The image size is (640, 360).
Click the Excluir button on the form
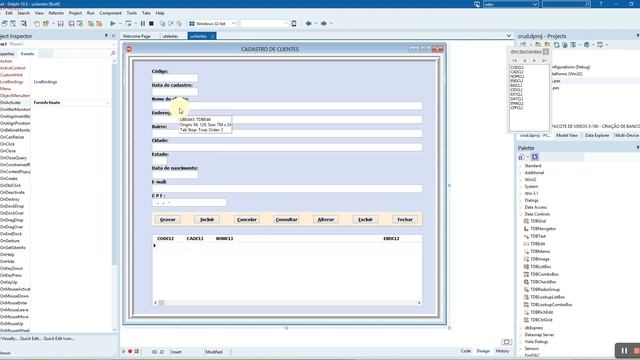tap(365, 220)
